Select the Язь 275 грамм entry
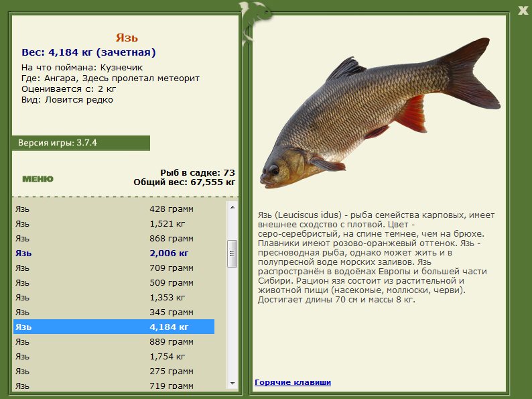The height and width of the screenshot is (399, 532). click(x=114, y=371)
